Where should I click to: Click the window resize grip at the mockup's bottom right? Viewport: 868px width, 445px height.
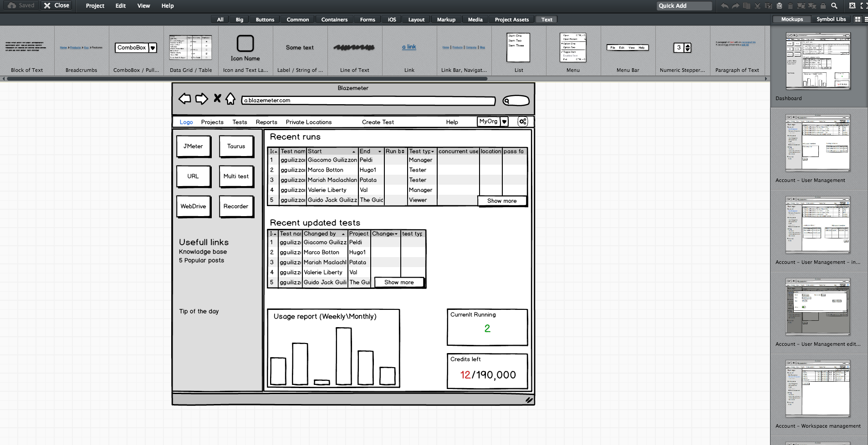click(529, 400)
